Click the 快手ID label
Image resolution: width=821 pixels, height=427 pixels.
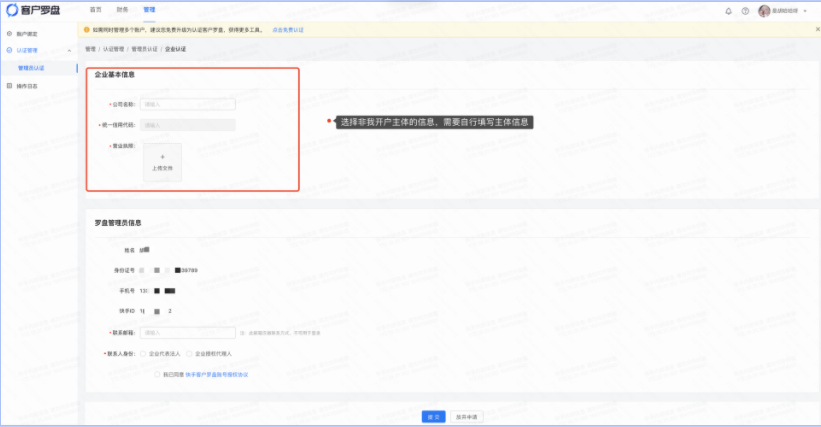pyautogui.click(x=127, y=311)
